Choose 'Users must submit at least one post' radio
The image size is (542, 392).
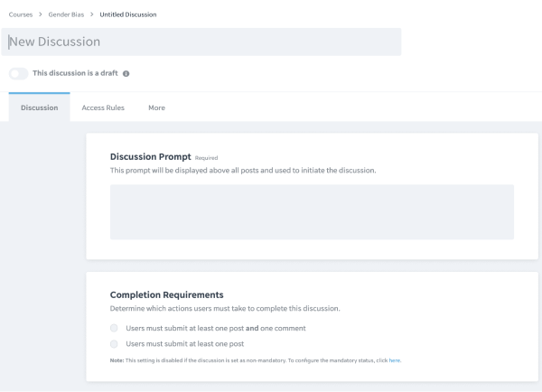(x=114, y=344)
